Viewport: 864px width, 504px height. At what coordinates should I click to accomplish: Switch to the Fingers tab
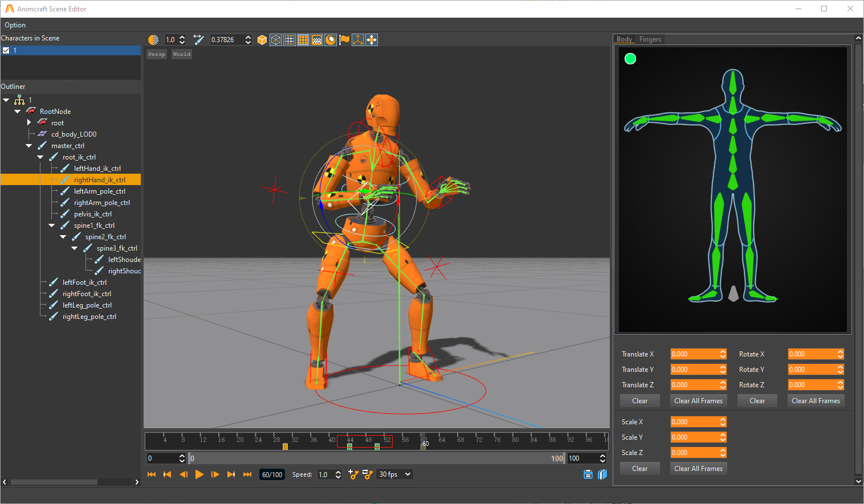pyautogui.click(x=650, y=39)
